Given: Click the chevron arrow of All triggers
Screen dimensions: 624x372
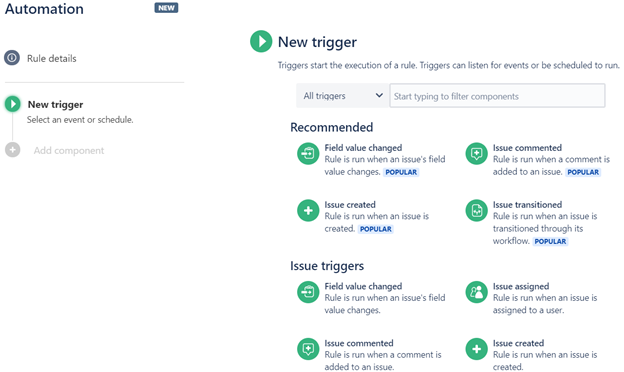Looking at the screenshot, I should coord(379,95).
